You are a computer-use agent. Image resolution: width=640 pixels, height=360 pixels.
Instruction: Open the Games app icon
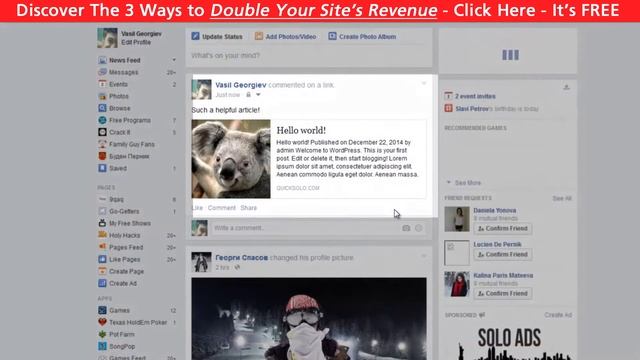click(x=102, y=310)
